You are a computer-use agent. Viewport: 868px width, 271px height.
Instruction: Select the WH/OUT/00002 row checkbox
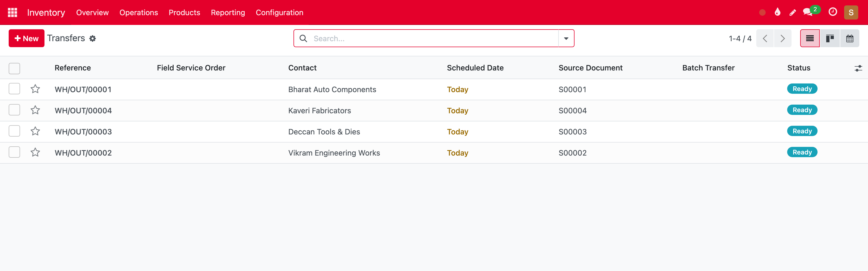14,152
